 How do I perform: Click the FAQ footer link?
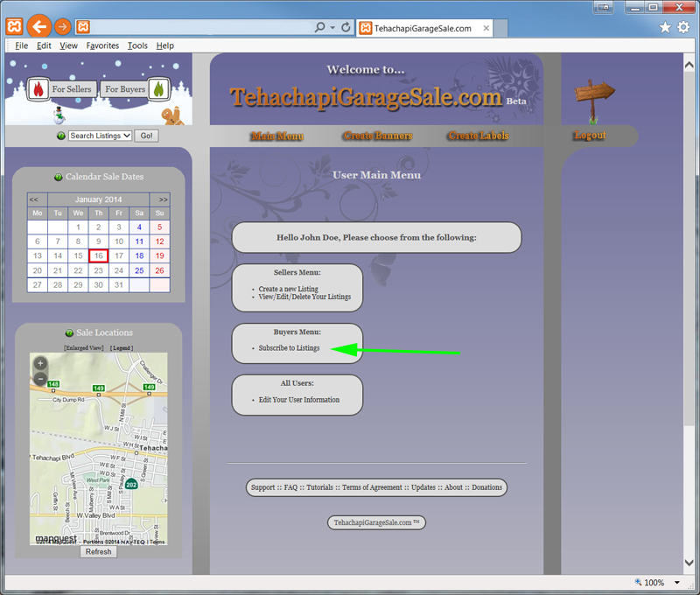tap(290, 487)
